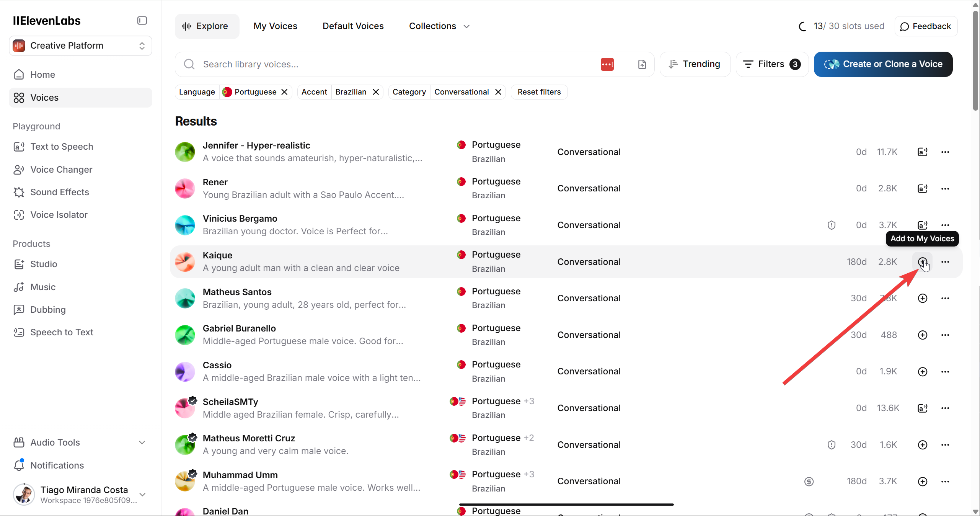Click dollar icon on Muhammad Umm row
This screenshot has height=516, width=980.
[809, 481]
